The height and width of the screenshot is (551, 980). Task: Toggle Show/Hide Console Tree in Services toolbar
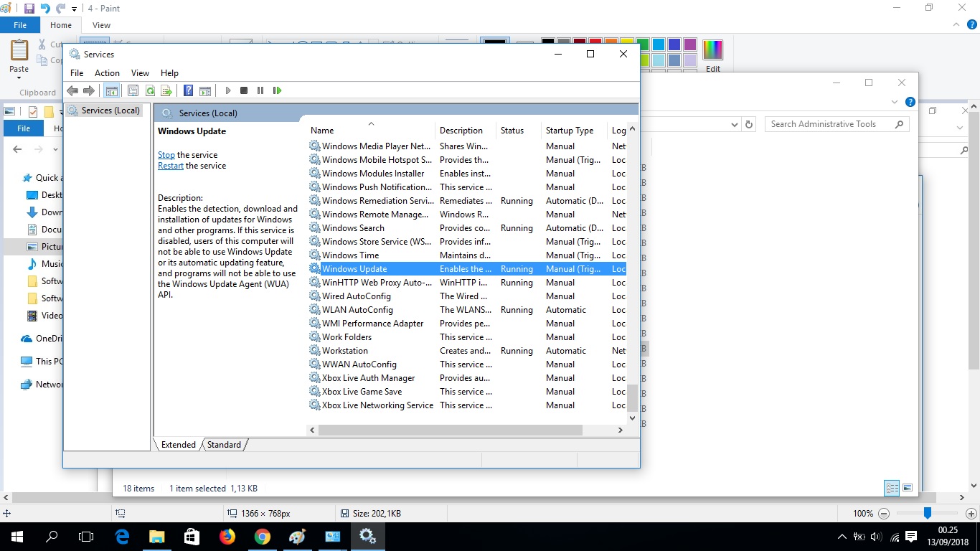point(111,90)
